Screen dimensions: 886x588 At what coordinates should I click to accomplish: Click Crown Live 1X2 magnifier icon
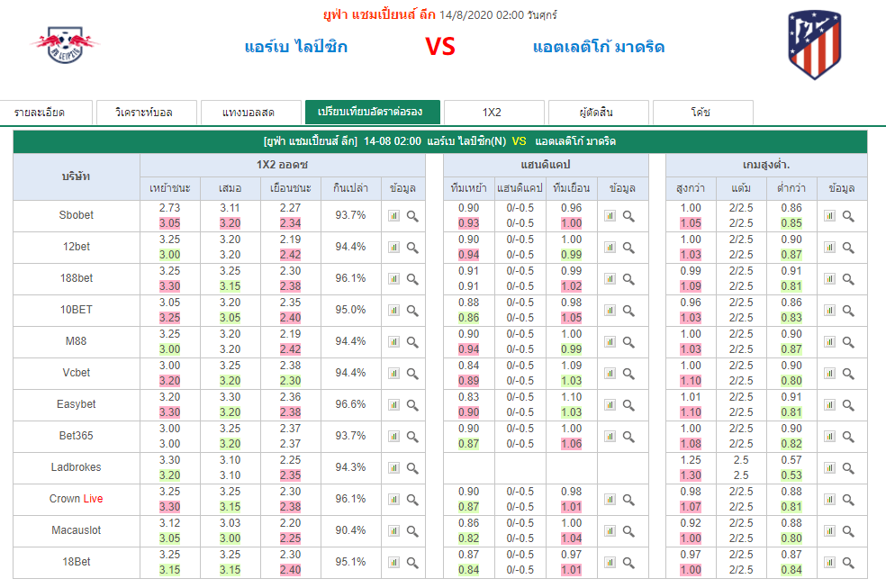(412, 500)
